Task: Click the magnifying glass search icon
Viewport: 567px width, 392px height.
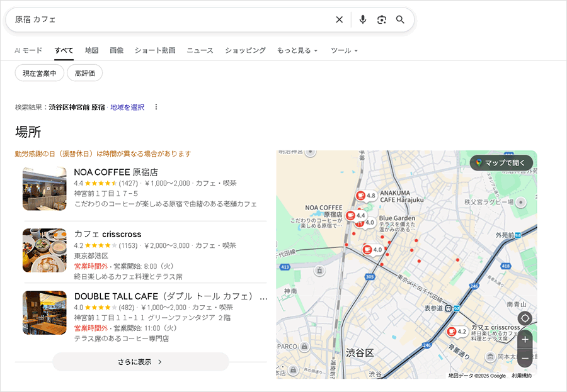Action: [x=400, y=20]
